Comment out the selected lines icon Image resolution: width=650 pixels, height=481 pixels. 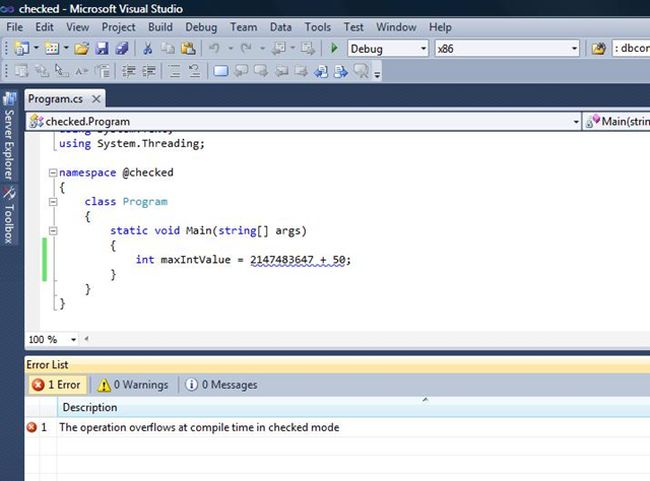point(175,71)
